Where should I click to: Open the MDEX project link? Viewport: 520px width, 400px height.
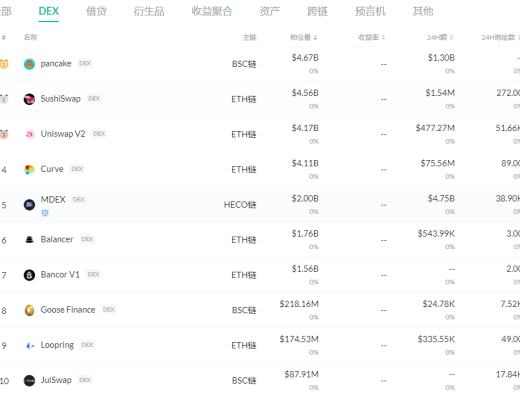click(x=53, y=199)
